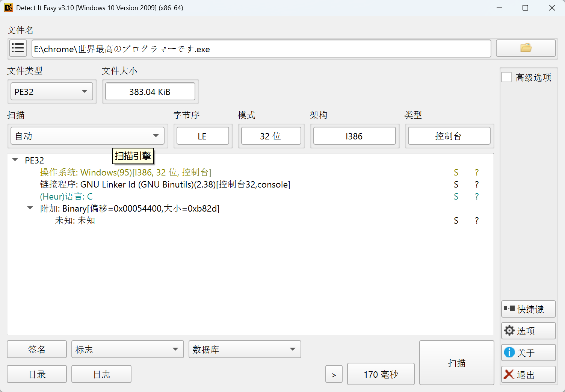Collapse the PE32 tree root node
Screen dimensions: 565x392
click(x=15, y=160)
